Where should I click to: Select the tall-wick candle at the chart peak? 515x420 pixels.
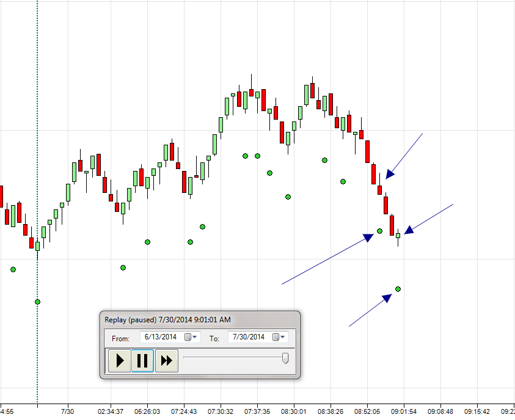tap(252, 88)
